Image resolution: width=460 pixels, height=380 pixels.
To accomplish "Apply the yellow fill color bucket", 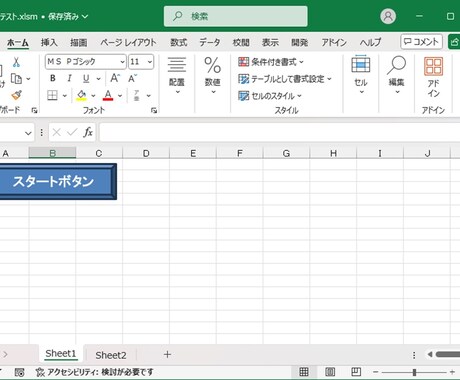I will click(x=81, y=95).
